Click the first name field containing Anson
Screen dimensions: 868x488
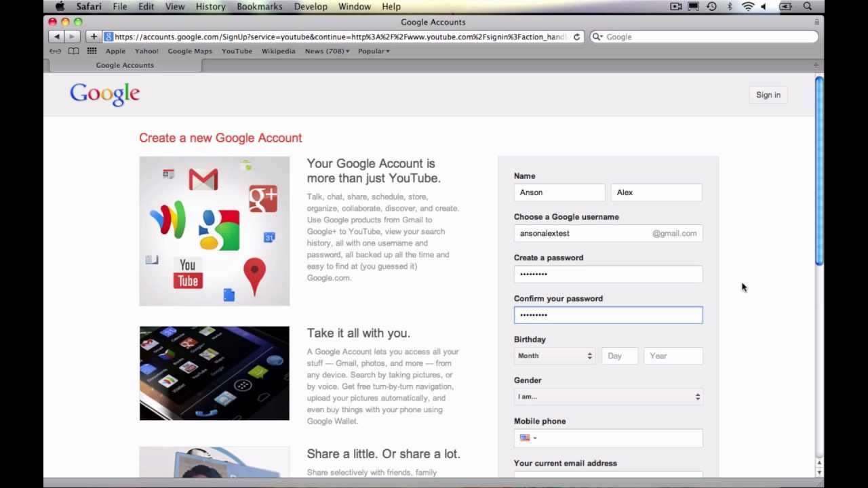(559, 192)
